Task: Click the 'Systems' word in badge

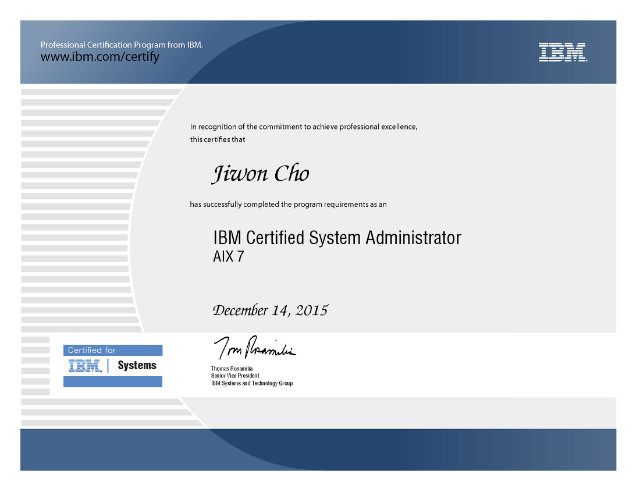Action: 137,365
